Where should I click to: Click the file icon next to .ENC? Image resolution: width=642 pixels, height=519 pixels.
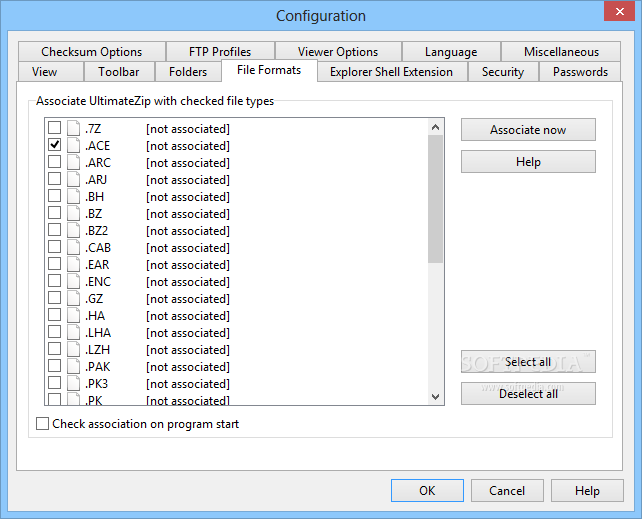pyautogui.click(x=73, y=281)
